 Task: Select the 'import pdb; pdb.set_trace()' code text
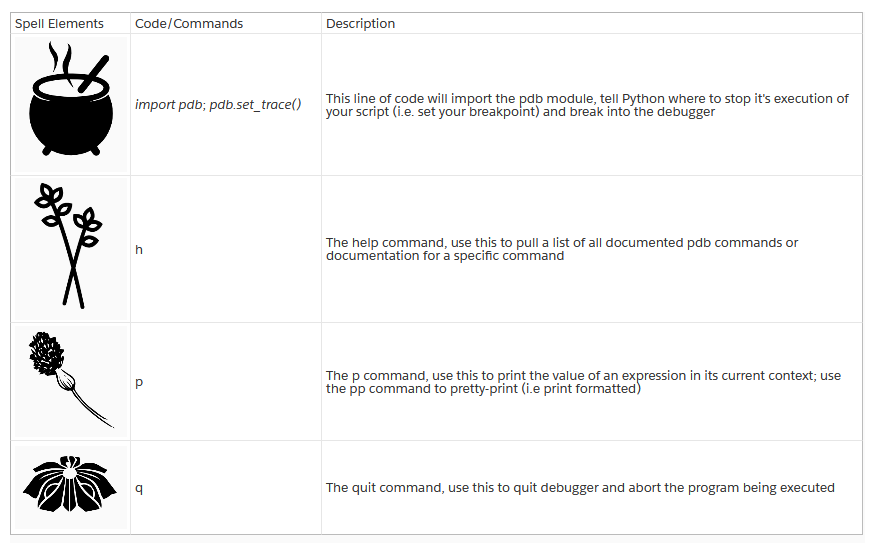(218, 105)
